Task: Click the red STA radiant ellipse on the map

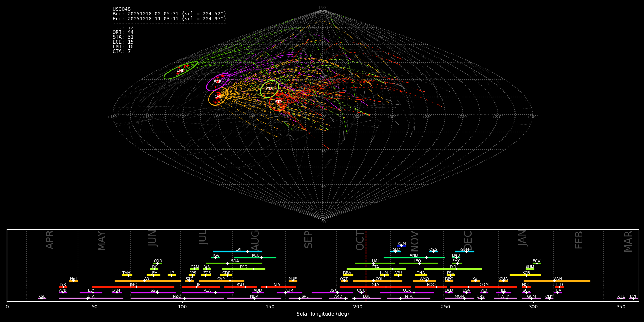Action: click(279, 102)
